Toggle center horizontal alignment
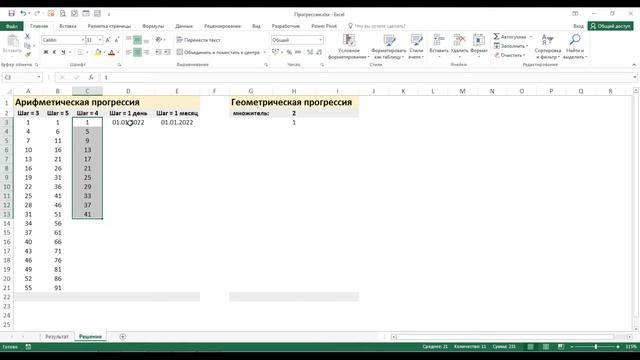The height and width of the screenshot is (360, 640). pos(138,52)
